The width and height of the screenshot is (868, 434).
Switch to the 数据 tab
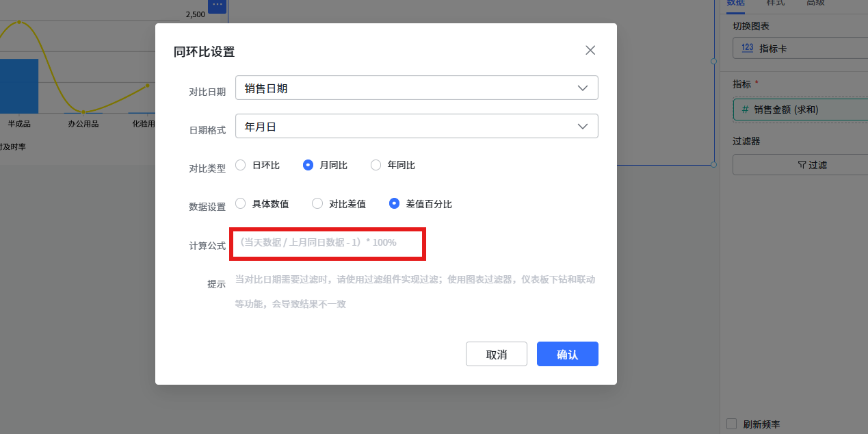(x=735, y=3)
